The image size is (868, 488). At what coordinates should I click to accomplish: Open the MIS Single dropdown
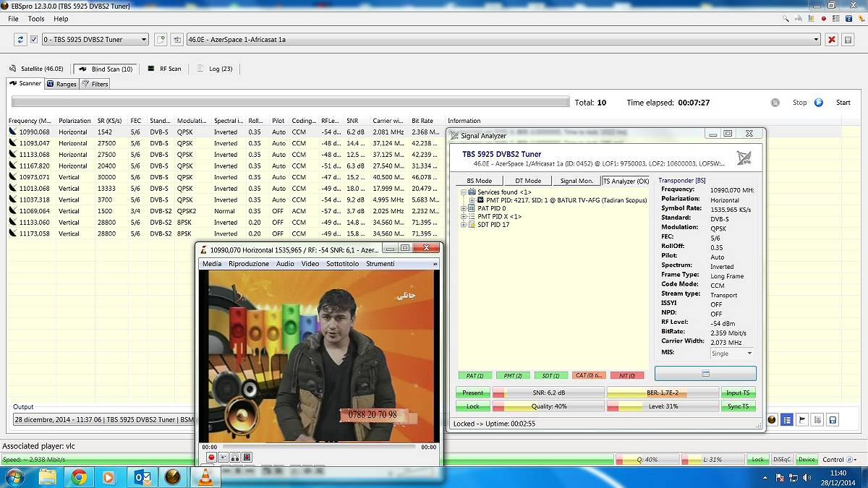731,354
